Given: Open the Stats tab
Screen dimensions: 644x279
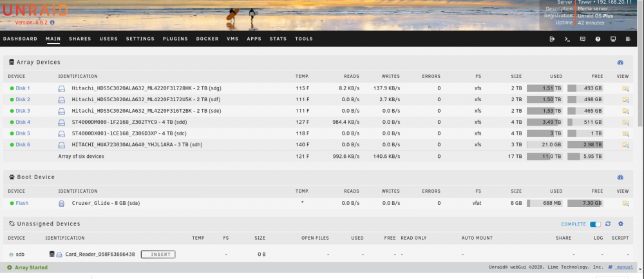Looking at the screenshot, I should coord(278,39).
